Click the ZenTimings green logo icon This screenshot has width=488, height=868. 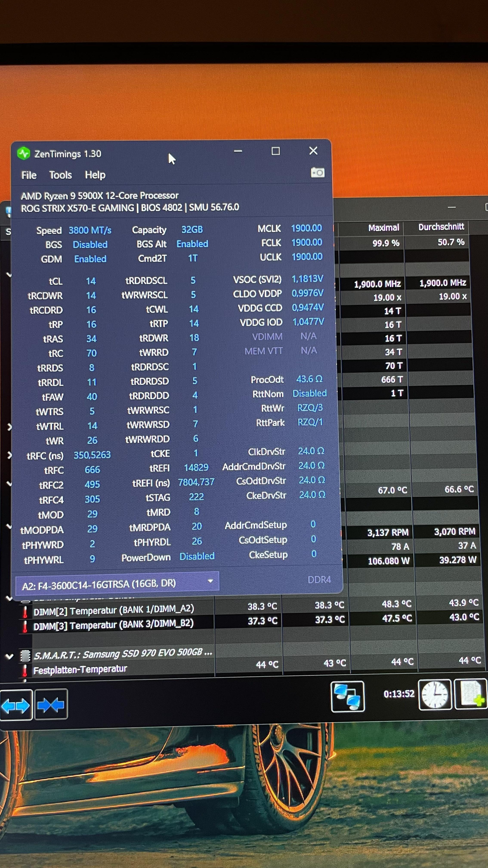tap(24, 154)
